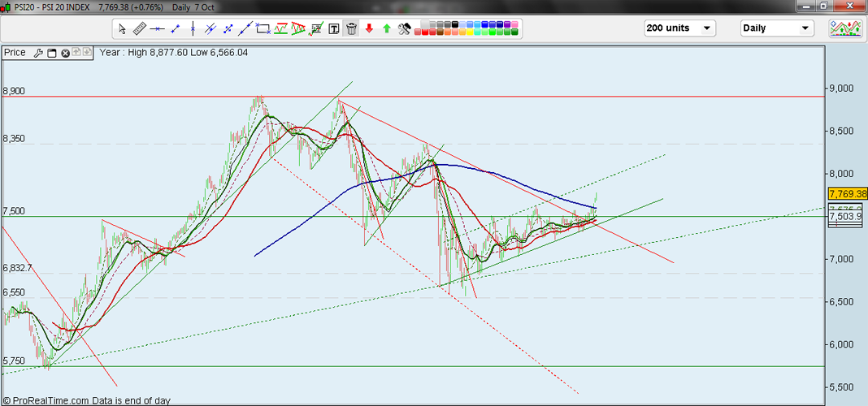
Task: Open the indicators and trading systems button
Action: tap(845, 28)
